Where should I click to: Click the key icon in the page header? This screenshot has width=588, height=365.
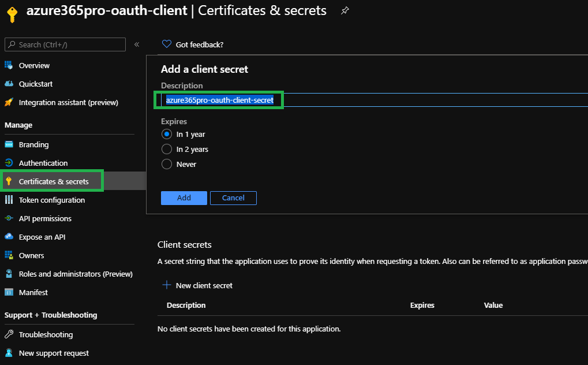(12, 14)
